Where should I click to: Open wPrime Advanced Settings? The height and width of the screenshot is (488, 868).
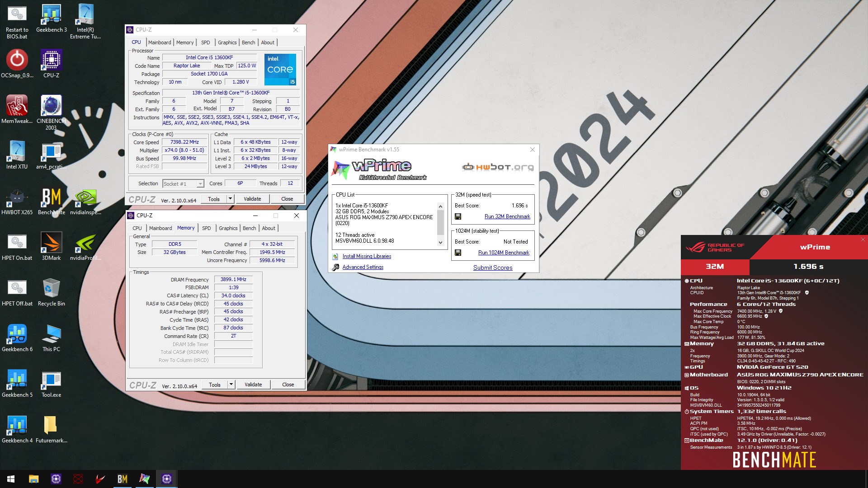tap(363, 267)
